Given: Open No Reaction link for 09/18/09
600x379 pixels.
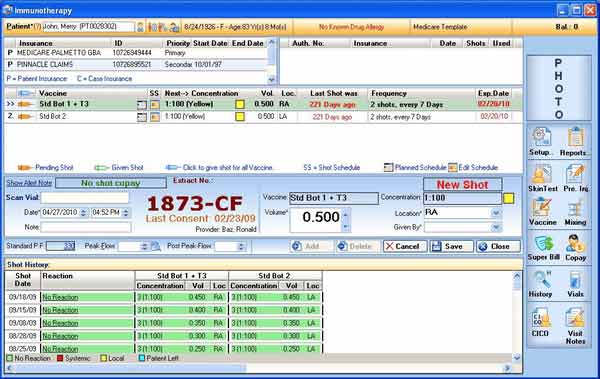Looking at the screenshot, I should tap(60, 297).
